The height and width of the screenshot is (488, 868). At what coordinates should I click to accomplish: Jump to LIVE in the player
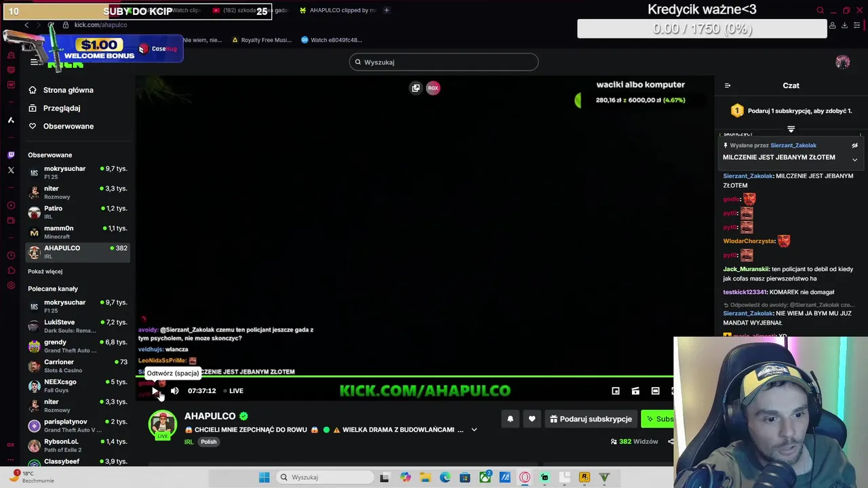pyautogui.click(x=233, y=391)
